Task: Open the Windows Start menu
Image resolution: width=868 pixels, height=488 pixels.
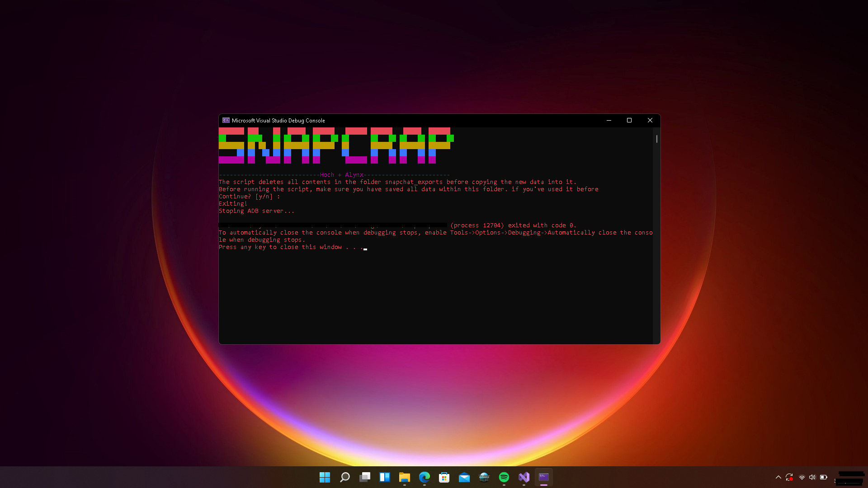Action: 325,477
